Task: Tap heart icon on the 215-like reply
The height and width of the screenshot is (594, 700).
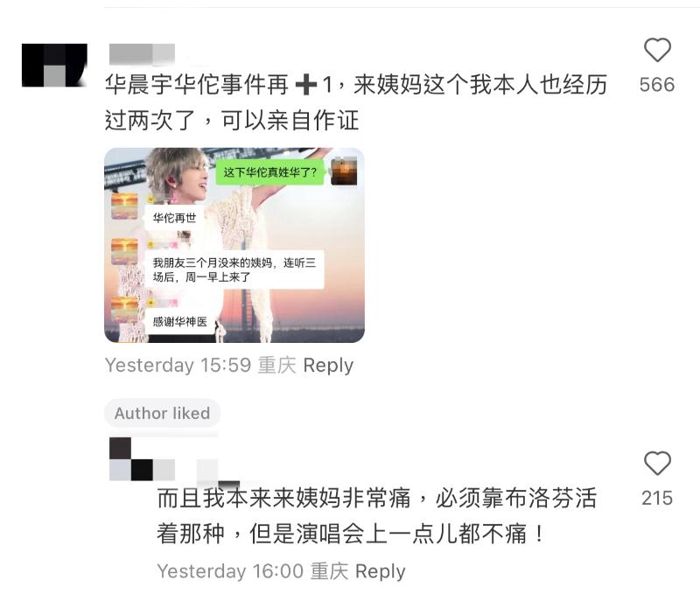Action: 657,464
